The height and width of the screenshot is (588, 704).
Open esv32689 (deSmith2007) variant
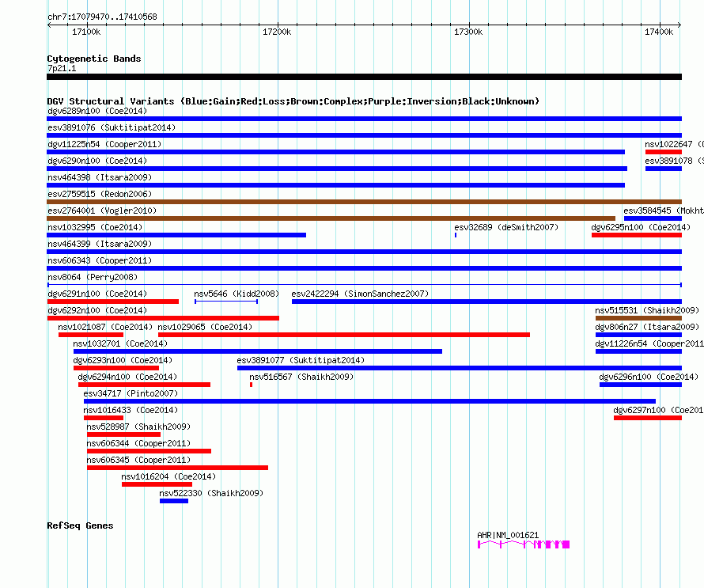tap(506, 227)
